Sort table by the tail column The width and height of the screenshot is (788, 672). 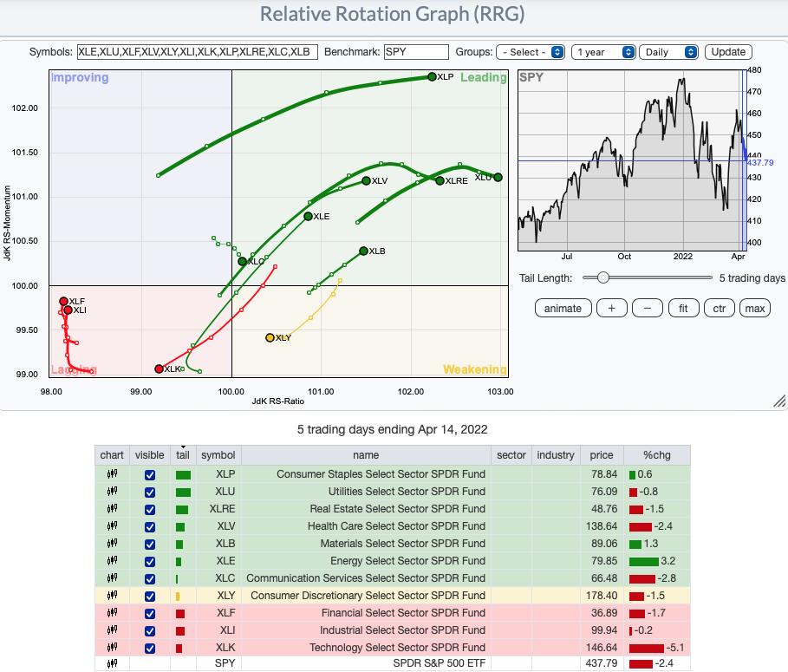183,455
